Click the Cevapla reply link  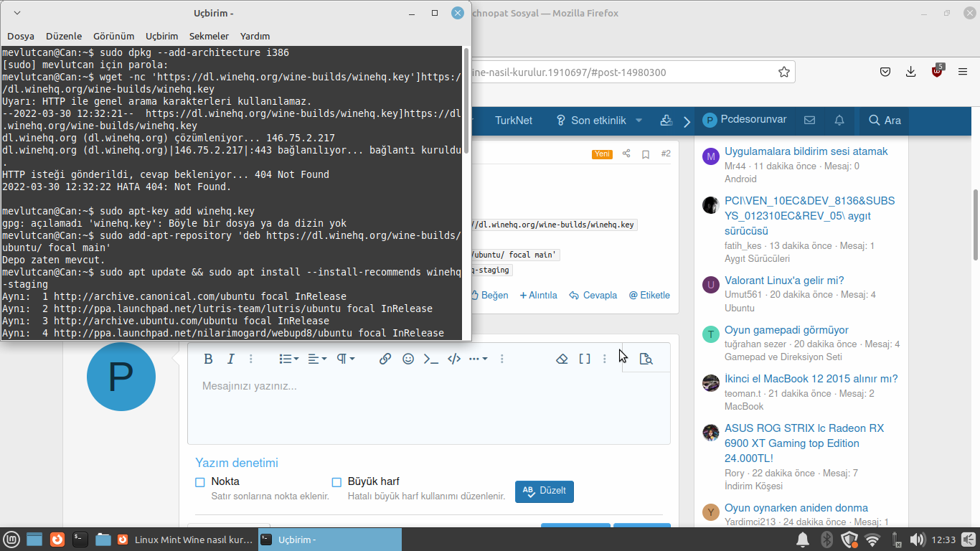coord(593,295)
